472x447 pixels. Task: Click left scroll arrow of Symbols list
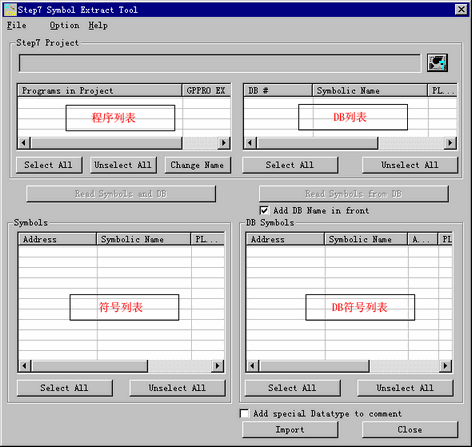pos(24,366)
